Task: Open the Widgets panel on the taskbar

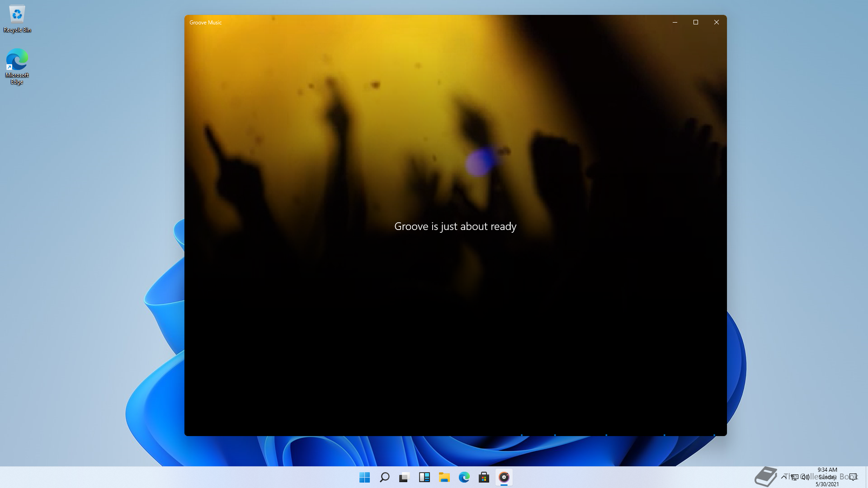Action: (x=424, y=477)
